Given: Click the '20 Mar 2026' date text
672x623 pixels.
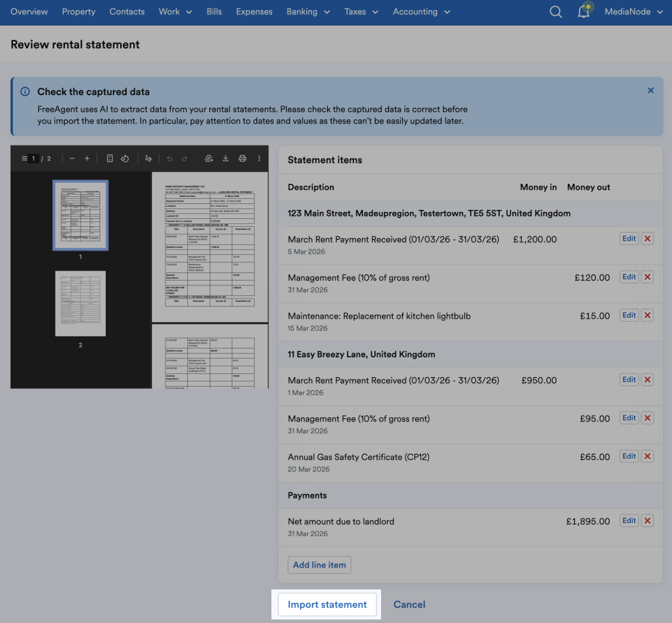Looking at the screenshot, I should 308,469.
